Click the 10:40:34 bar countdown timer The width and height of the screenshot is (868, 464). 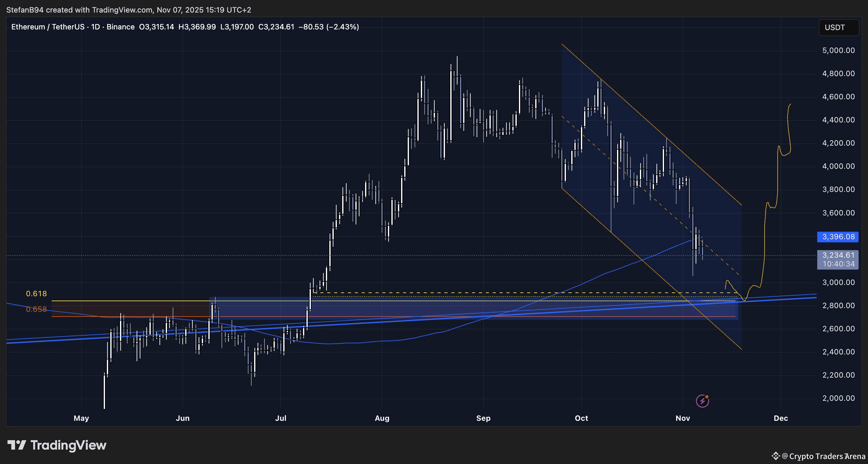click(838, 264)
